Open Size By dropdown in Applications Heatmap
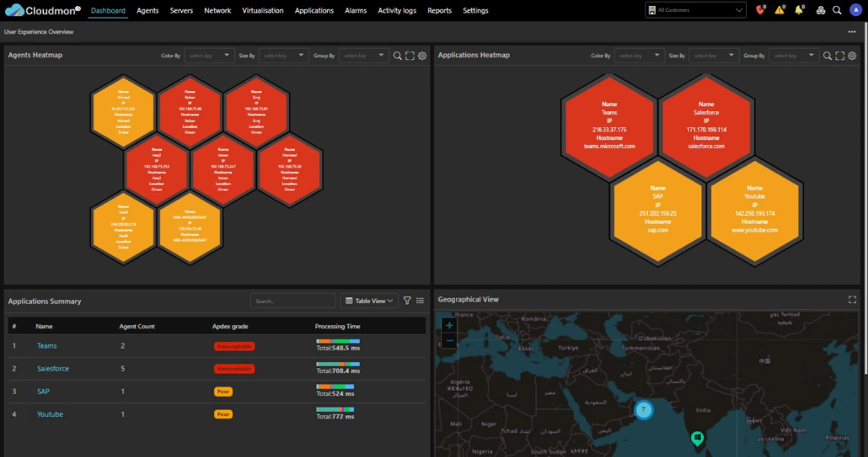 714,55
